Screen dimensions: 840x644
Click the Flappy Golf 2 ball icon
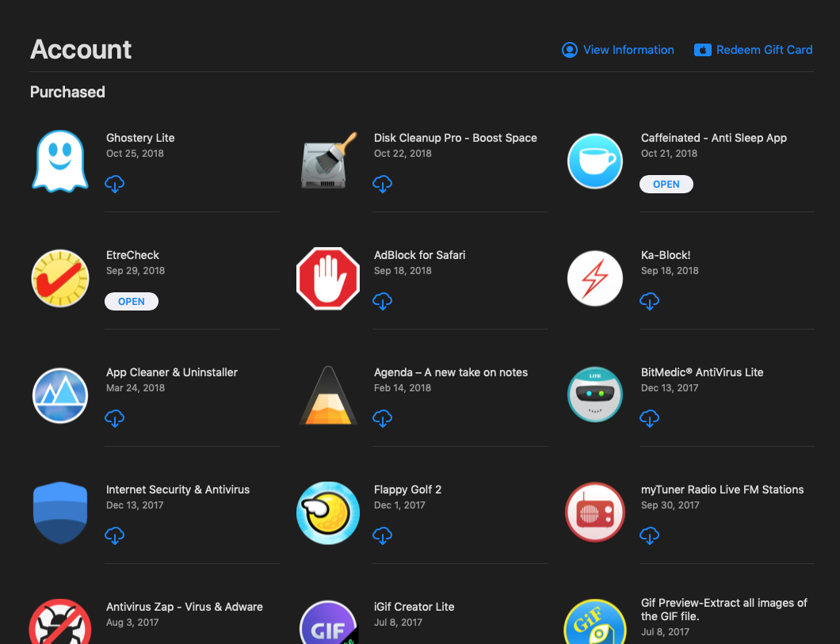tap(328, 513)
